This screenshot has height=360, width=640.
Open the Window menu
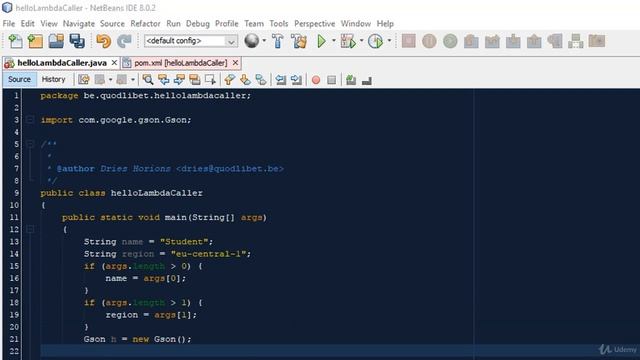pos(356,24)
